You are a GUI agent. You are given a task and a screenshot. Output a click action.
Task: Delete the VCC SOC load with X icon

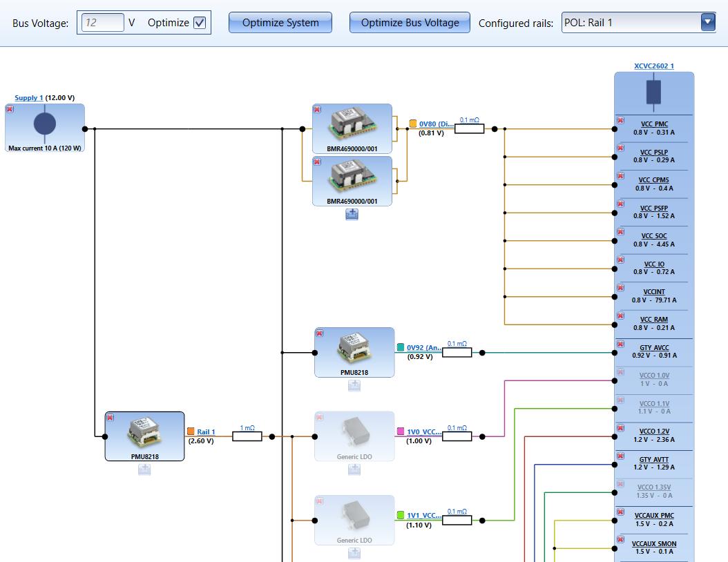click(620, 233)
